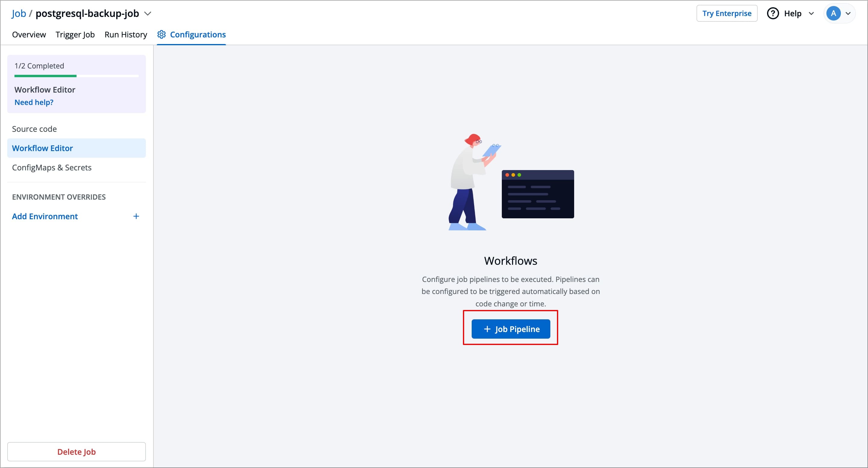Expand the user account dropdown chevron
The width and height of the screenshot is (868, 468).
(849, 14)
